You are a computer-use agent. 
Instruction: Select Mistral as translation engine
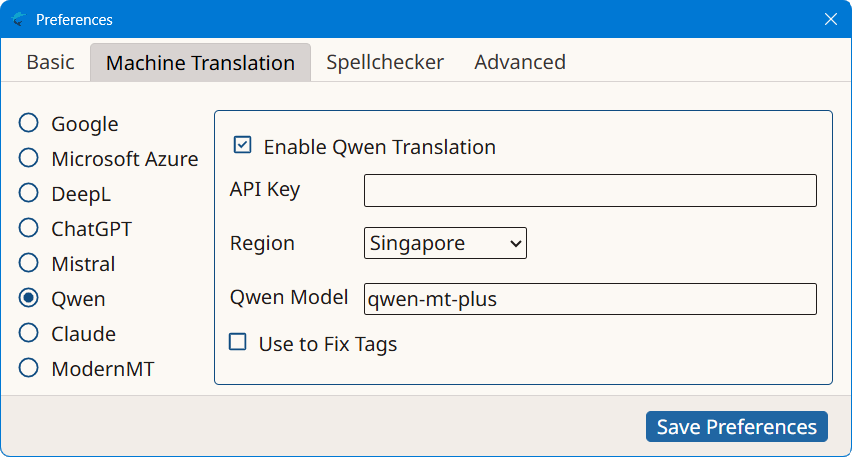[x=30, y=263]
